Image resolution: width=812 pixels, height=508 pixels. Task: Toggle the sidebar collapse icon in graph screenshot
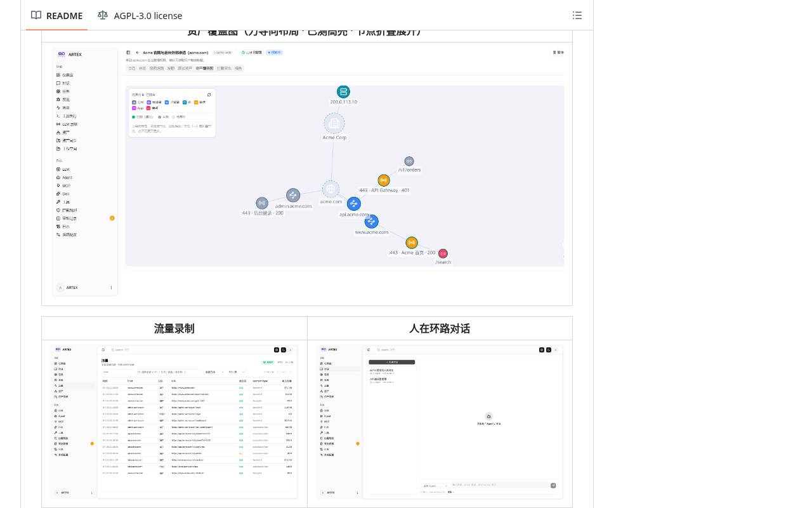pyautogui.click(x=128, y=53)
